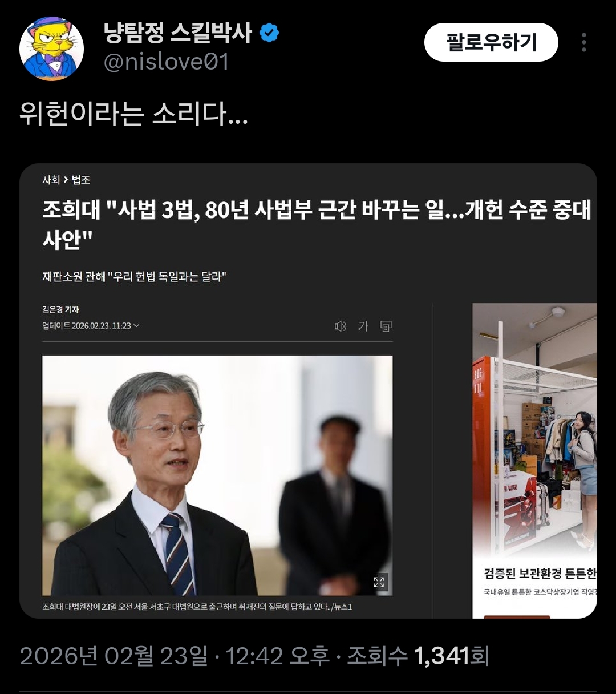This screenshot has height=694, width=616.
Task: Open the 조희대 article headline
Action: (x=317, y=224)
